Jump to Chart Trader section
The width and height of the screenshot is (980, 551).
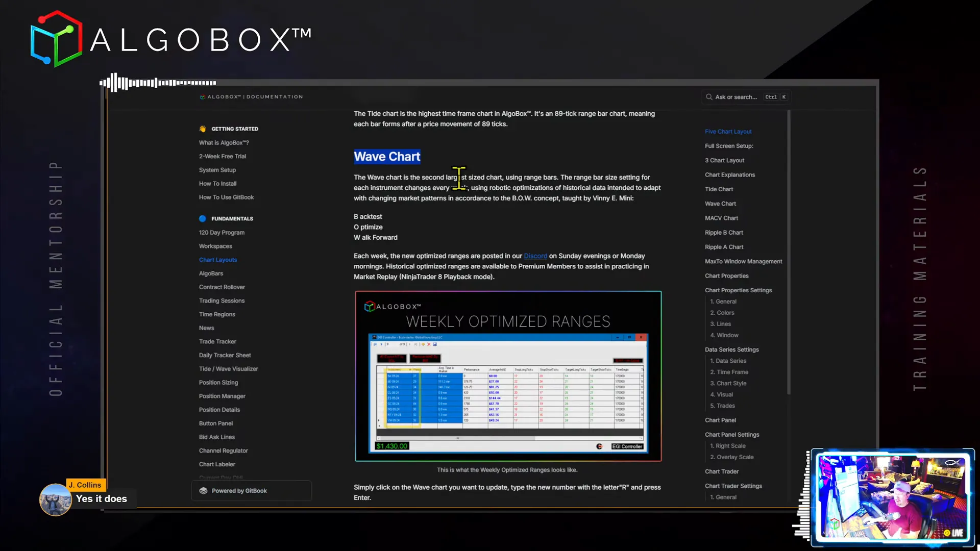point(722,472)
